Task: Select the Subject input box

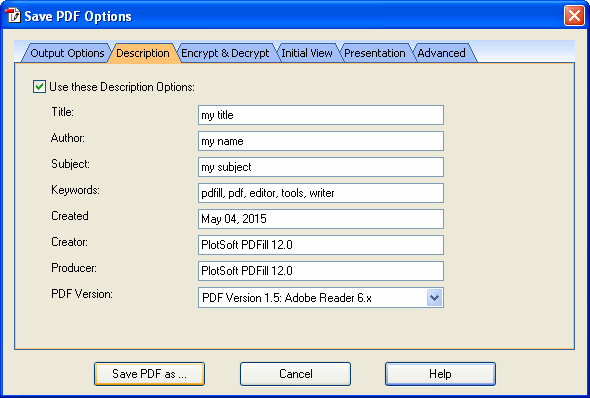Action: point(321,167)
